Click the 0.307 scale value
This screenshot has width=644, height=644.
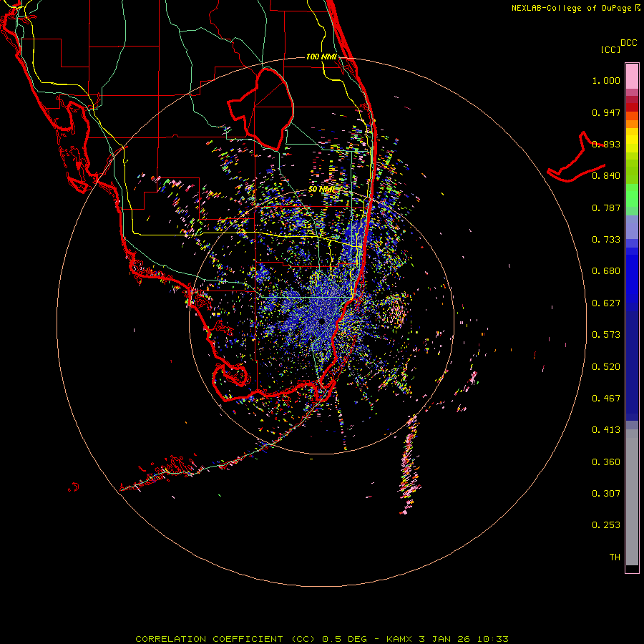606,494
